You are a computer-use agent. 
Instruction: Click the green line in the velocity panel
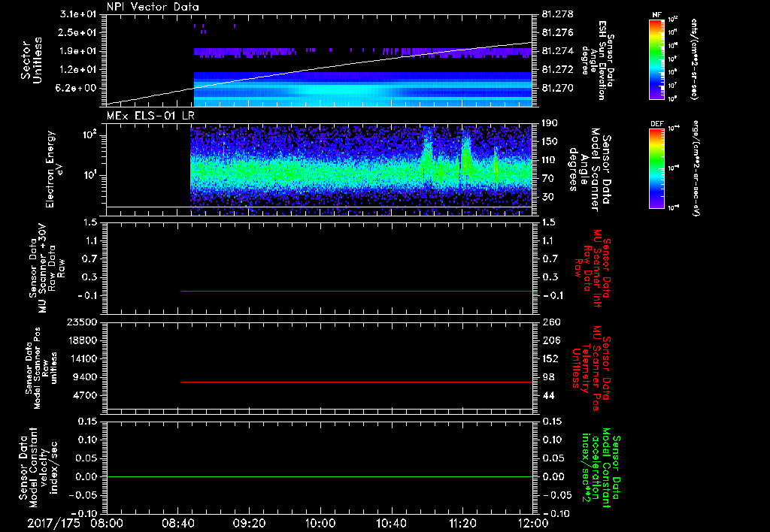[x=320, y=476]
